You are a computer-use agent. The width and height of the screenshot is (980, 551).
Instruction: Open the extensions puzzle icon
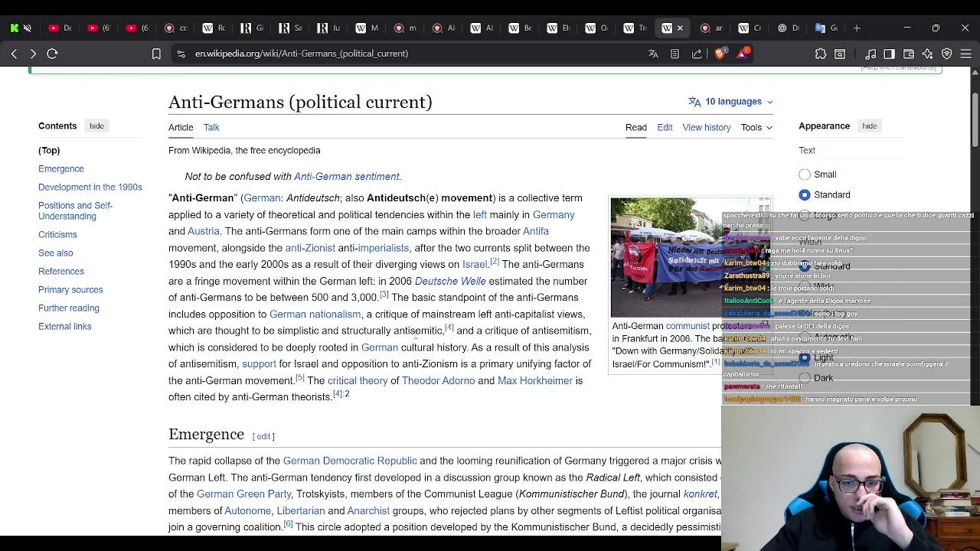point(821,54)
